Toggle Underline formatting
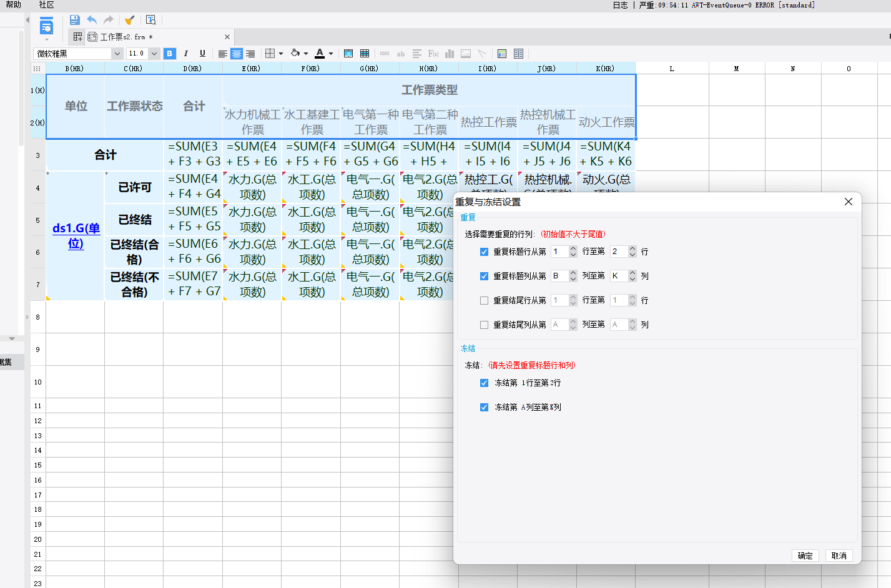The width and height of the screenshot is (891, 588). coord(202,54)
